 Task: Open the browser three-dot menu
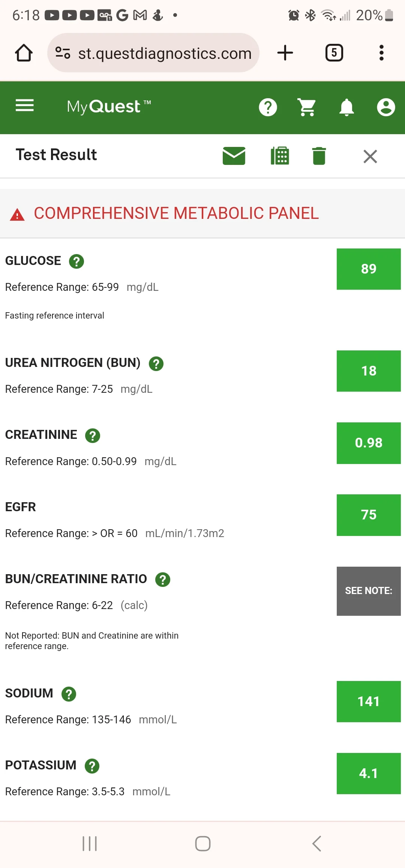(x=381, y=53)
